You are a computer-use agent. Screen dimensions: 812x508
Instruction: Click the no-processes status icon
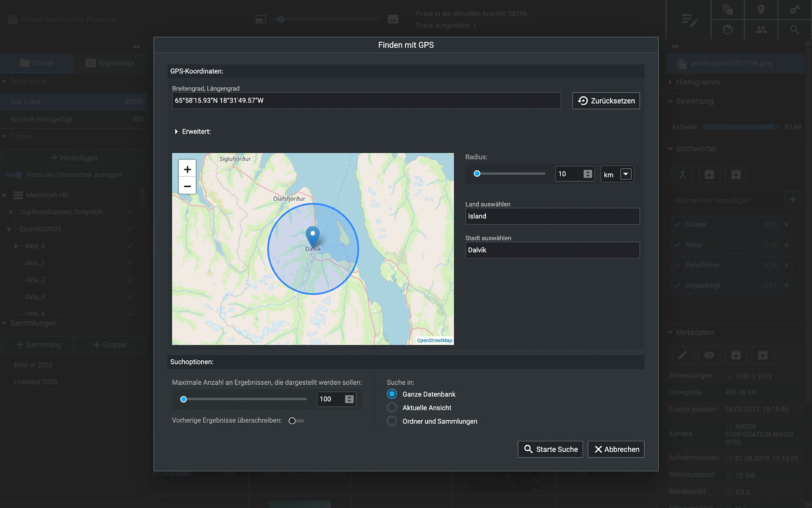pos(13,19)
